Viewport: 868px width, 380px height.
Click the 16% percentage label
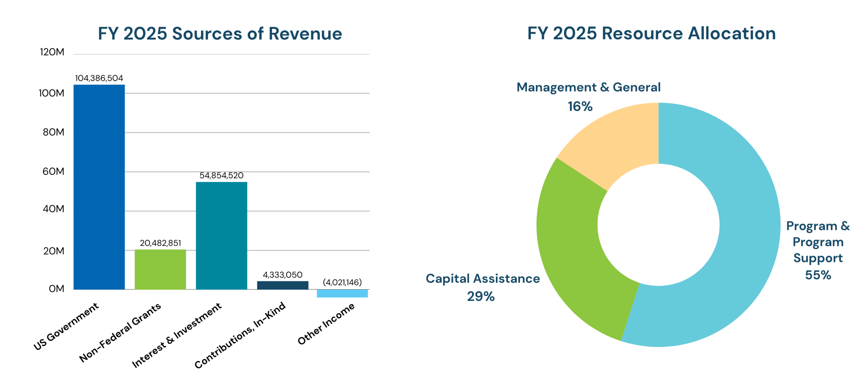pyautogui.click(x=580, y=107)
